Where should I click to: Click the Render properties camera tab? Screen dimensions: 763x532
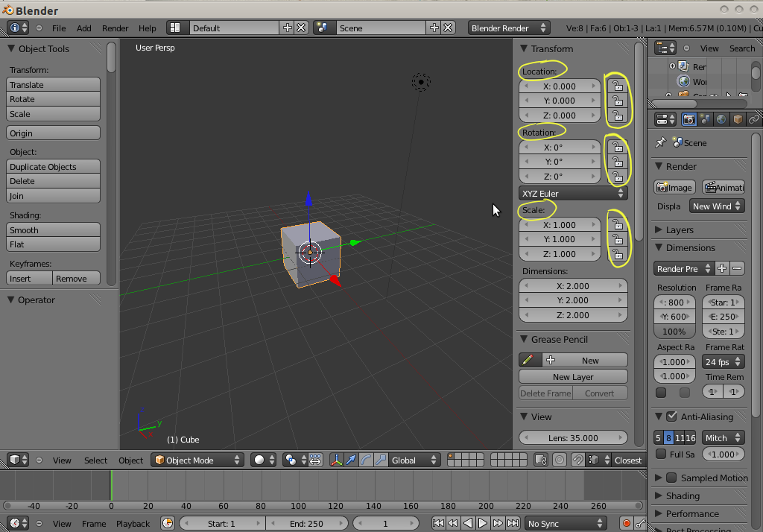click(x=689, y=119)
